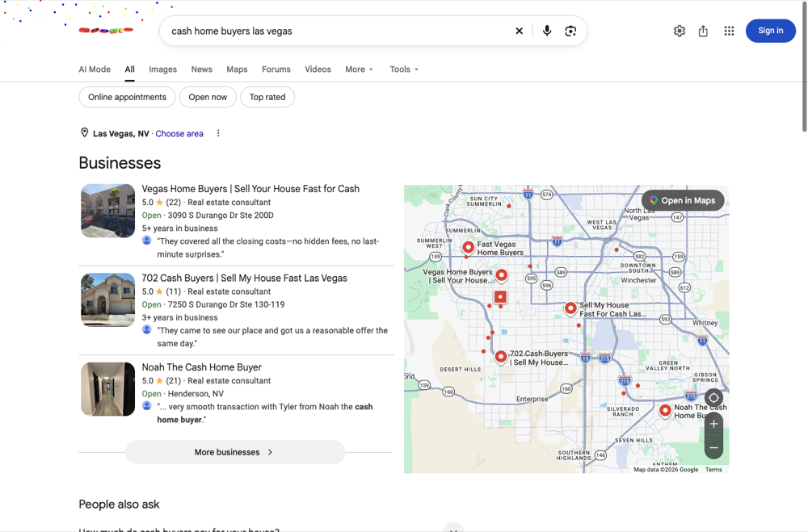This screenshot has height=532, width=808.
Task: Toggle the Open now filter
Action: [x=208, y=97]
